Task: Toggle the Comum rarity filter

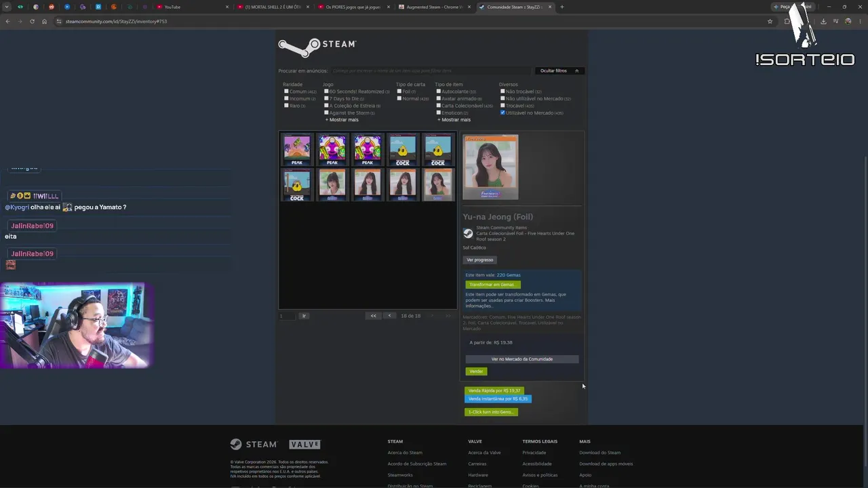Action: (286, 91)
